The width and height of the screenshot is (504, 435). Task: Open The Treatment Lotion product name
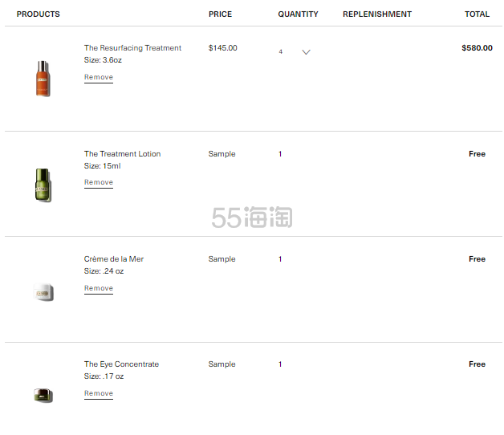point(122,154)
